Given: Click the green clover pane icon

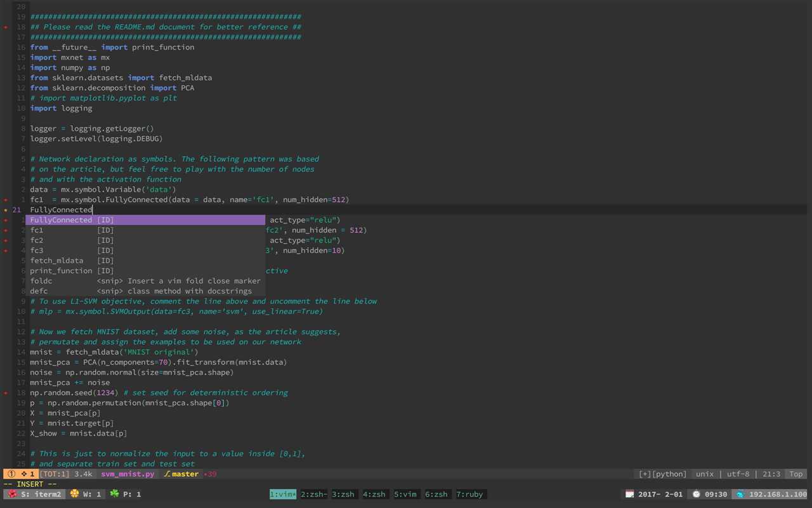Looking at the screenshot, I should point(115,494).
